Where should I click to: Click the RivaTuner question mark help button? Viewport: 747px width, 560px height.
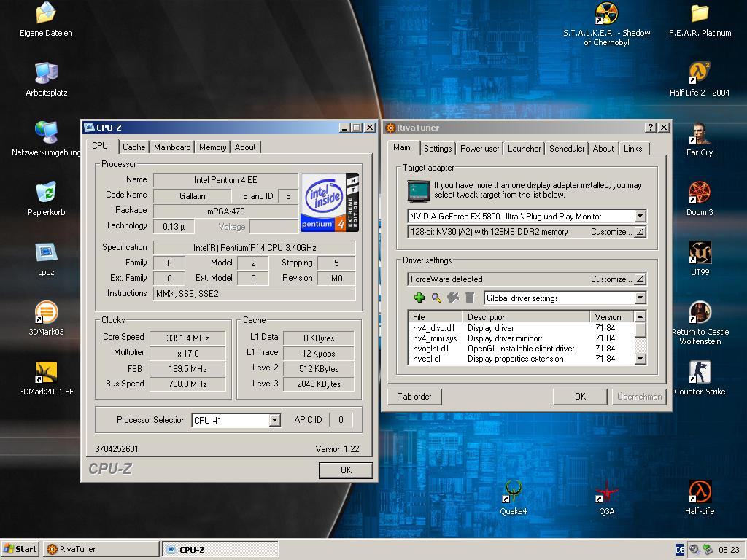(650, 127)
